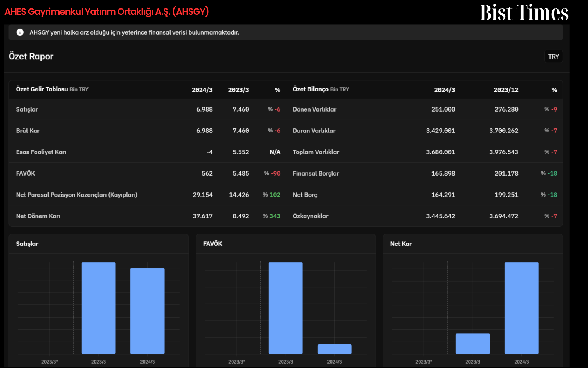Click the 2023/3 bar in Satışlar chart

click(x=98, y=308)
